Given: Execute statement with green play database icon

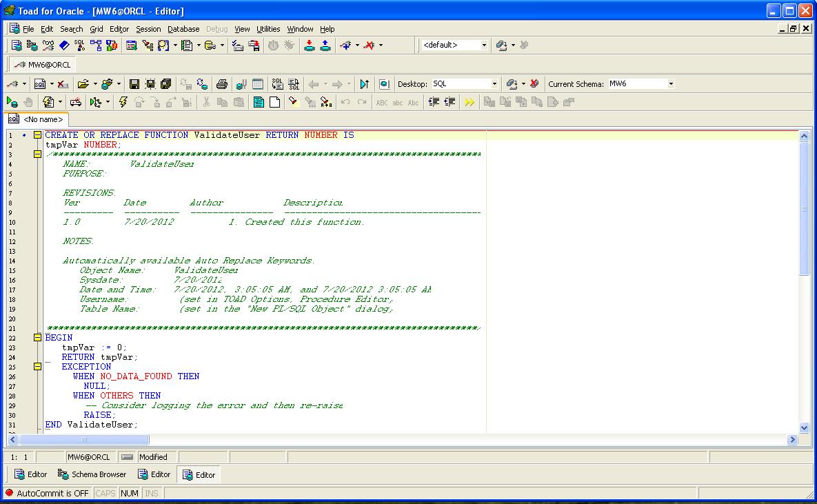Looking at the screenshot, I should coord(12,102).
